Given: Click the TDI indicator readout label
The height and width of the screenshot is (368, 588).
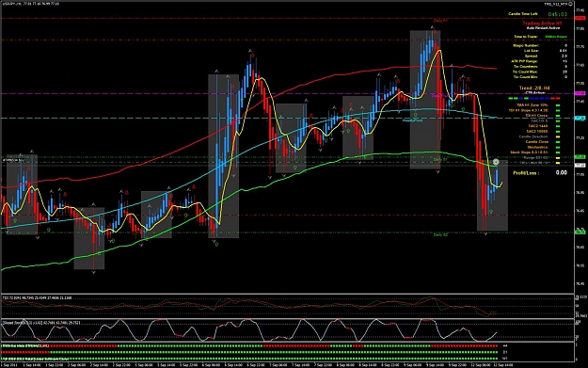Looking at the screenshot, I should pyautogui.click(x=37, y=297).
